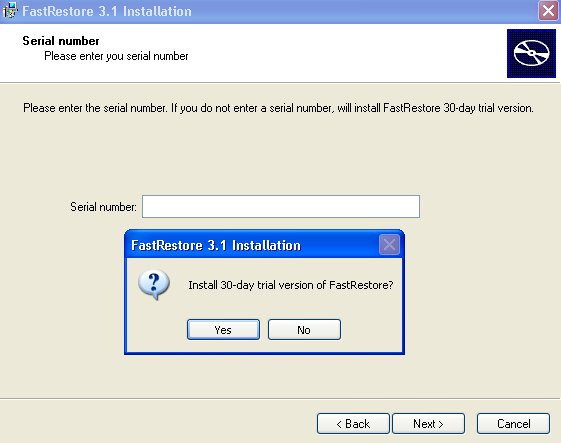Click the 30-day trial instruction paragraph
This screenshot has height=443, width=561.
(x=278, y=108)
